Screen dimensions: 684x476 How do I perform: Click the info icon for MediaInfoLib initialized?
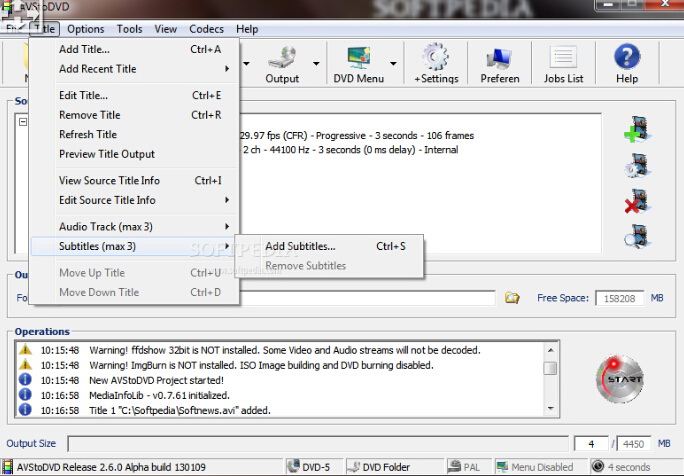[25, 394]
